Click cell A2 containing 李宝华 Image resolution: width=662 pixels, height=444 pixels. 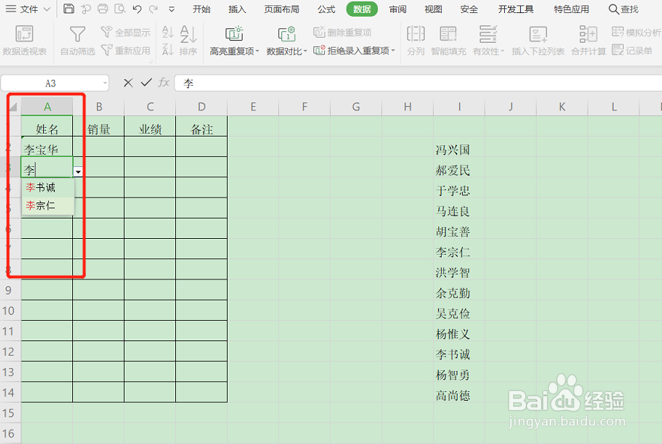[x=47, y=146]
